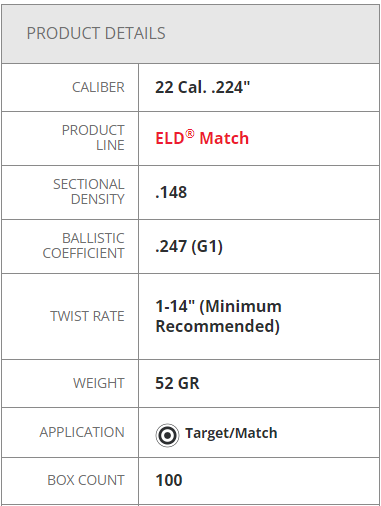The width and height of the screenshot is (381, 506).
Task: Select the 1-14" Minimum Recommended text
Action: click(218, 316)
